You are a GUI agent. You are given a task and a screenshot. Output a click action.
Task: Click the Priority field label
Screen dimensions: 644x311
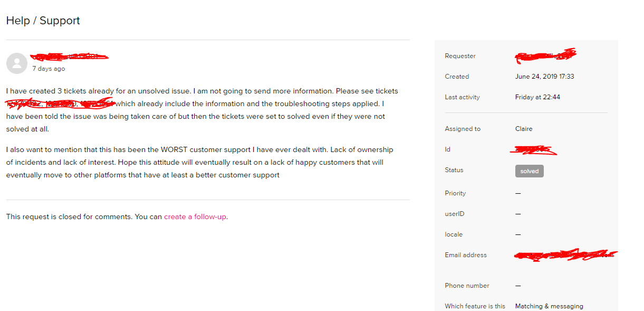click(x=455, y=193)
